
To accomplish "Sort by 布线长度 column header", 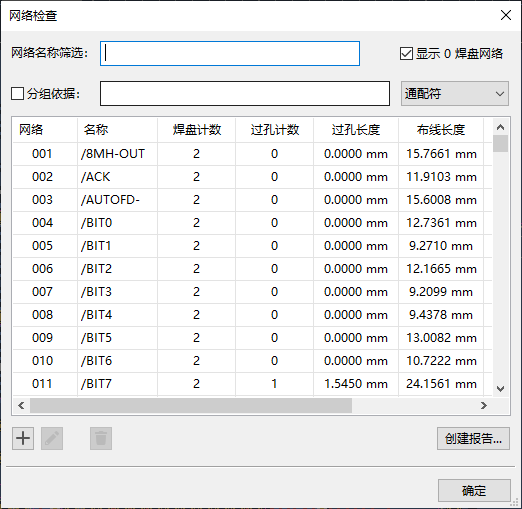I will [x=441, y=130].
